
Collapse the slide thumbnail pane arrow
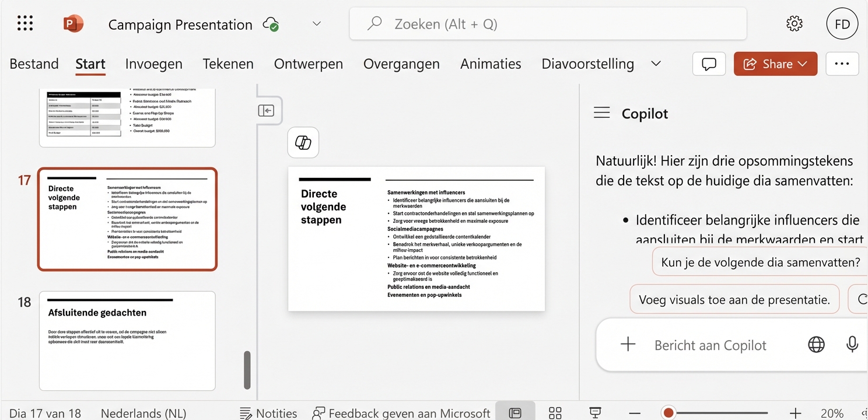pyautogui.click(x=267, y=110)
